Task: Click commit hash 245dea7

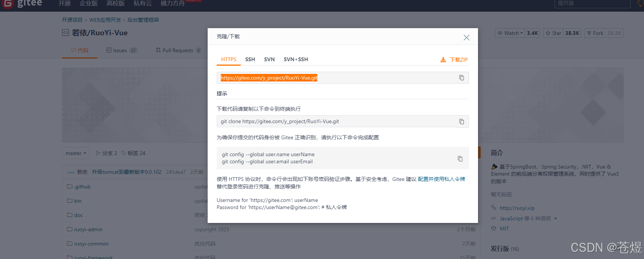Action: [x=176, y=172]
